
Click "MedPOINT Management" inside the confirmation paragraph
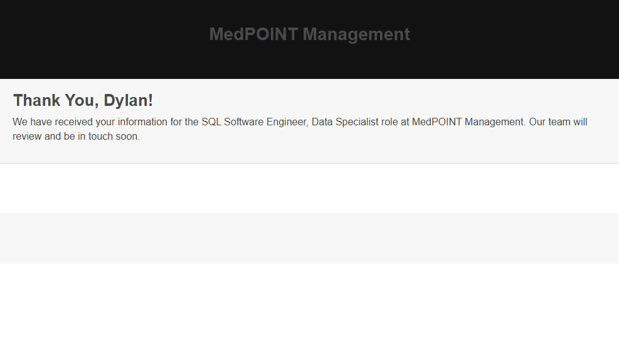[468, 122]
